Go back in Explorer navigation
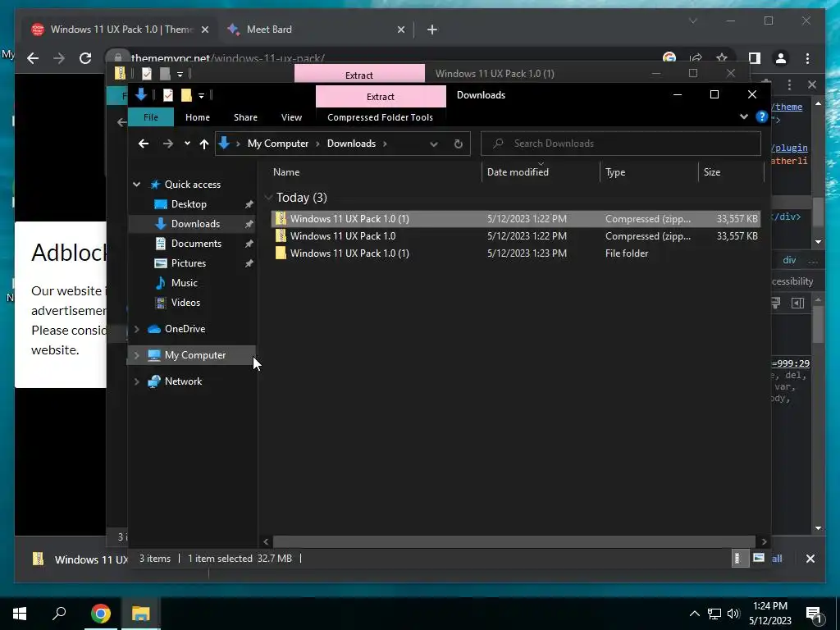This screenshot has height=630, width=840. [x=144, y=144]
